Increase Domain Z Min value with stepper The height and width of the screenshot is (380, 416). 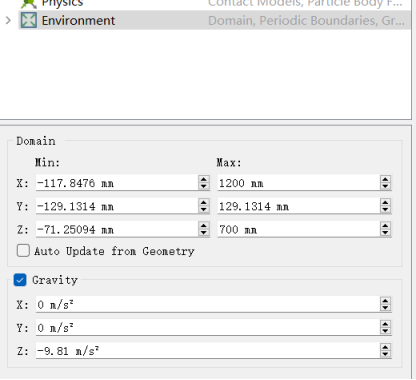[204, 226]
